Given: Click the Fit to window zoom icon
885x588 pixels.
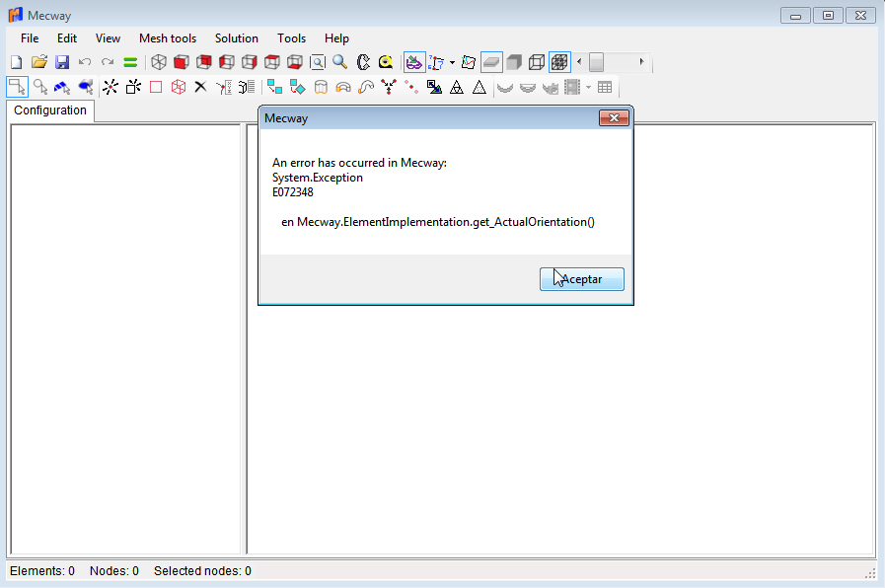Looking at the screenshot, I should pyautogui.click(x=318, y=62).
